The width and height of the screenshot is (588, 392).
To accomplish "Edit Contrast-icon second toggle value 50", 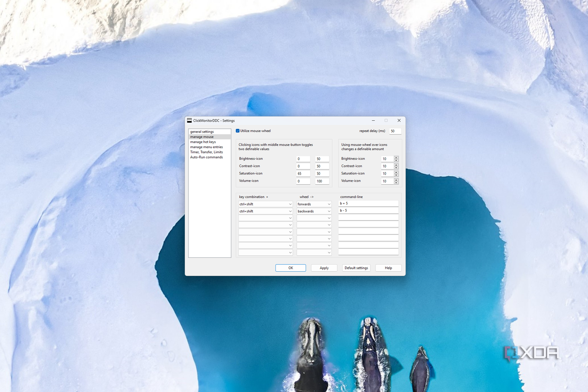I will 322,166.
